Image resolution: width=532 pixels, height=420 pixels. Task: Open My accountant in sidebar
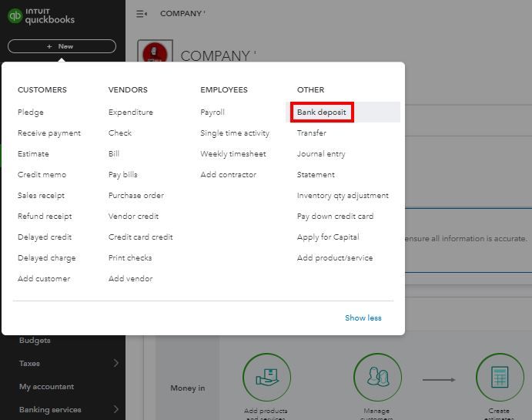(x=47, y=386)
